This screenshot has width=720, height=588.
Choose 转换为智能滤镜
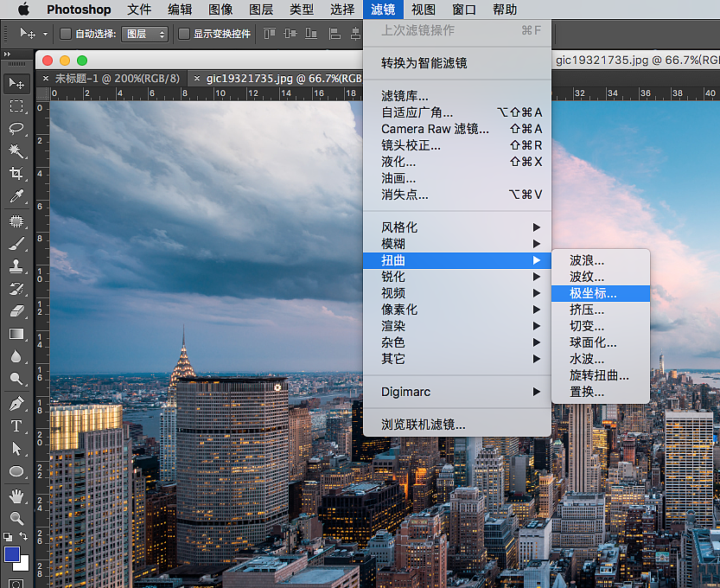pyautogui.click(x=457, y=63)
